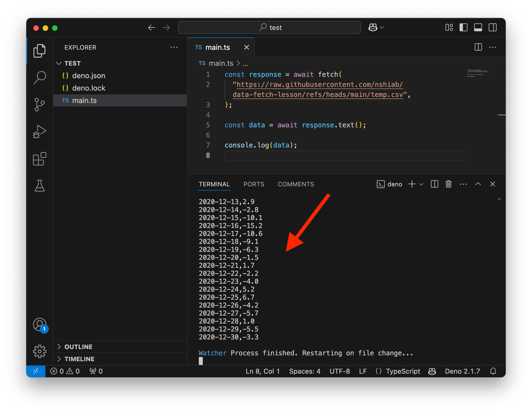Click the Watcher Process finished message

306,353
